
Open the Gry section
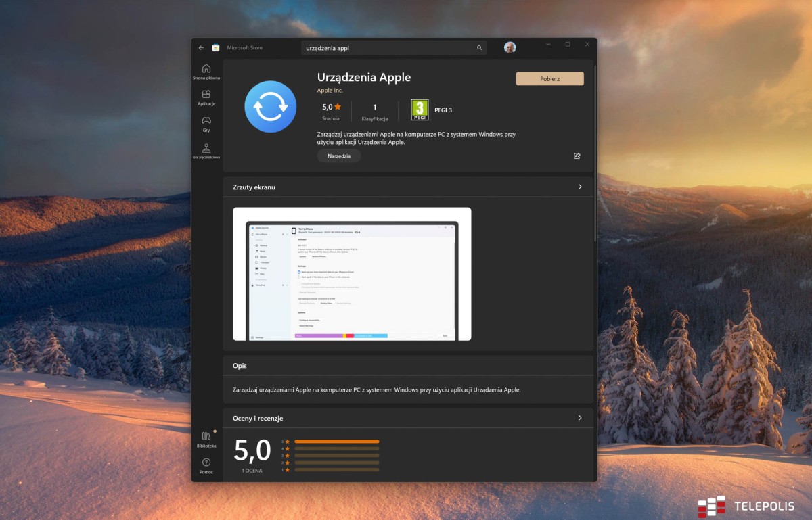tap(206, 124)
